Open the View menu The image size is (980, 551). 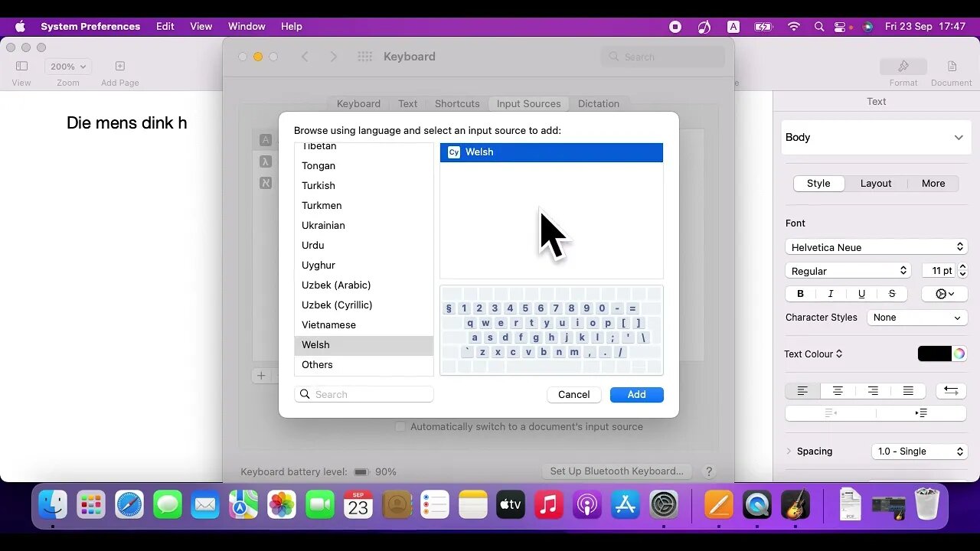click(x=201, y=26)
